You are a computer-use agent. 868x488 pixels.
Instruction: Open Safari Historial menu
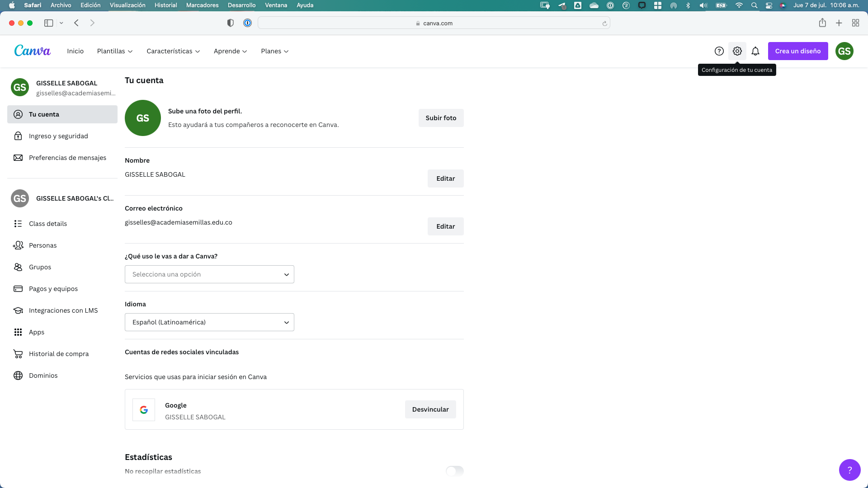[x=165, y=5]
